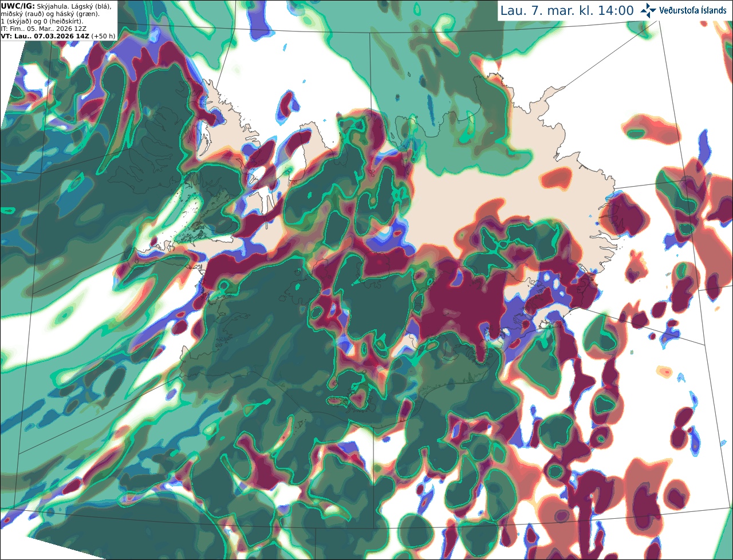Screen dimensions: 733x560
Task: Click the "IT: Fim.. 05. Mar.. 2026 12Z" line
Action: click(x=44, y=29)
